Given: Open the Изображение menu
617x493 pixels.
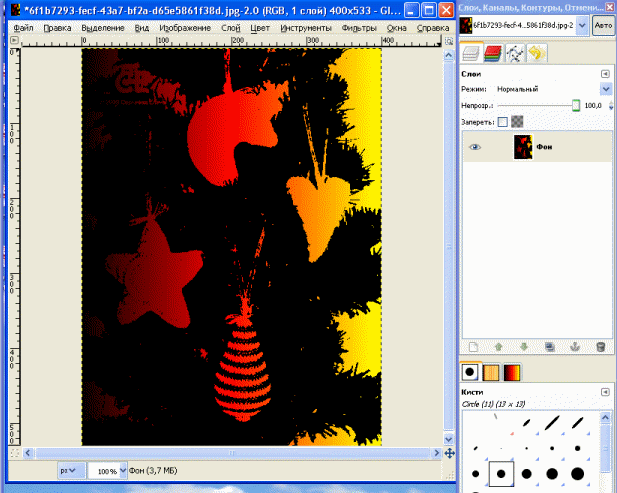Looking at the screenshot, I should 185,28.
